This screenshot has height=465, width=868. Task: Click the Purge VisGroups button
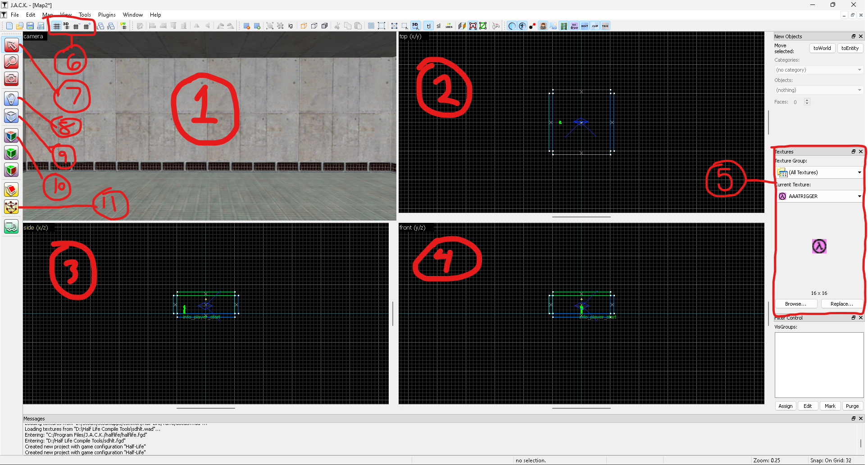coord(852,406)
